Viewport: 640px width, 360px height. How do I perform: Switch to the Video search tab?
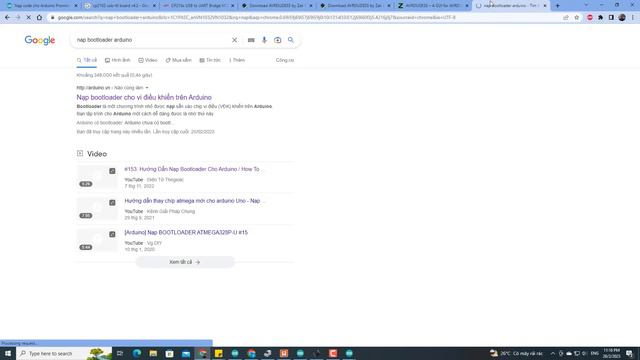148,60
